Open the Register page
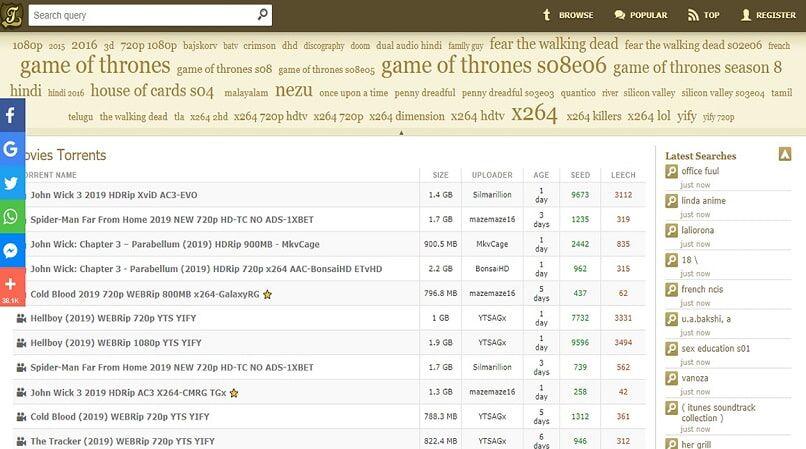806x449 pixels. (x=768, y=15)
